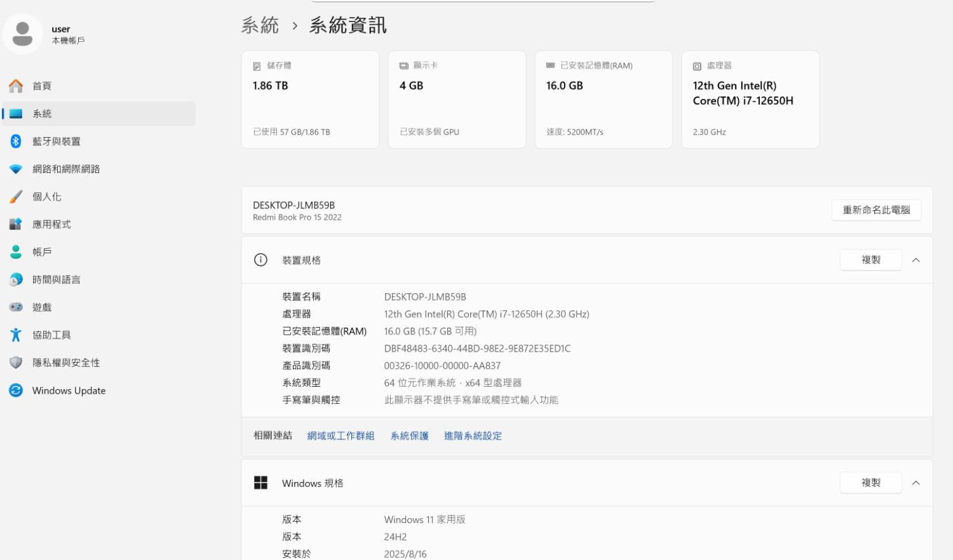Image resolution: width=953 pixels, height=560 pixels.
Task: Open 帳戶 settings page
Action: (x=99, y=251)
